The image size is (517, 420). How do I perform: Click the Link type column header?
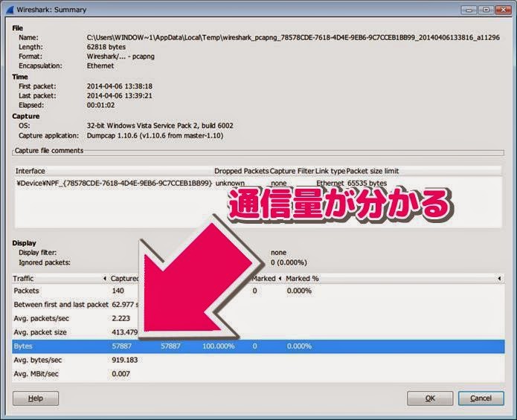point(330,171)
